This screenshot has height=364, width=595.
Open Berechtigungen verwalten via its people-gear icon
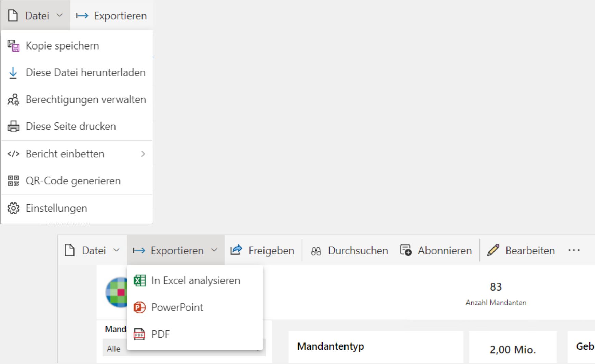coord(14,100)
